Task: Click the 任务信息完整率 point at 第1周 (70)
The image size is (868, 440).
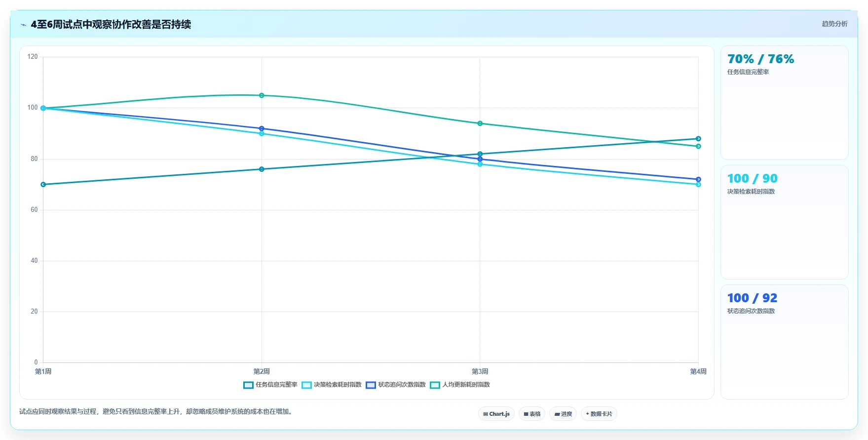Action: [43, 185]
